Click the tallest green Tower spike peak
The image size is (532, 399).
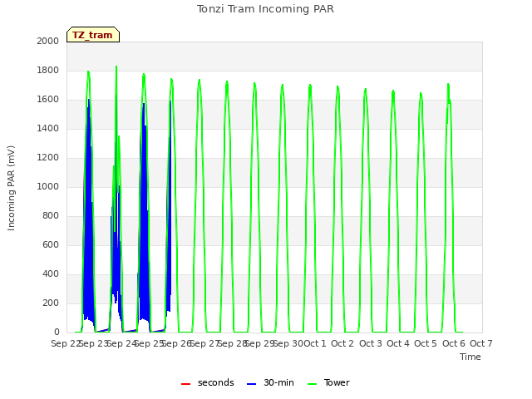[116, 66]
